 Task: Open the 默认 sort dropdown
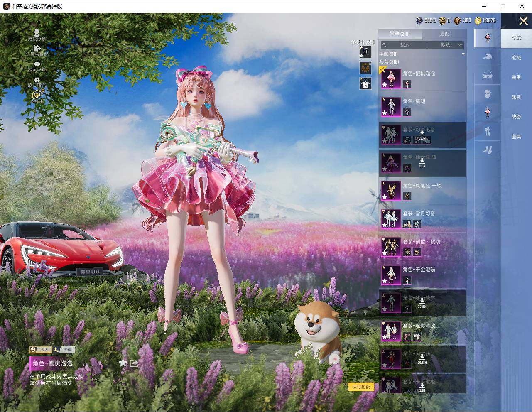click(446, 45)
